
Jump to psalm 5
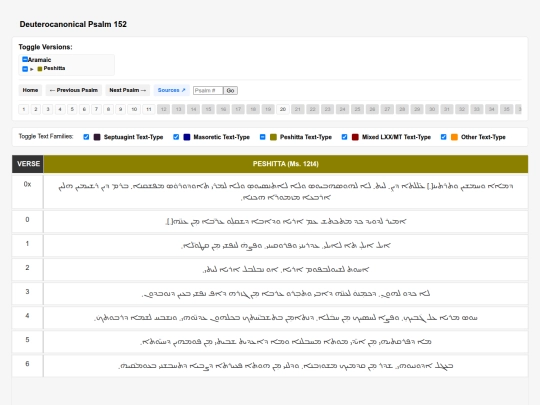72,109
